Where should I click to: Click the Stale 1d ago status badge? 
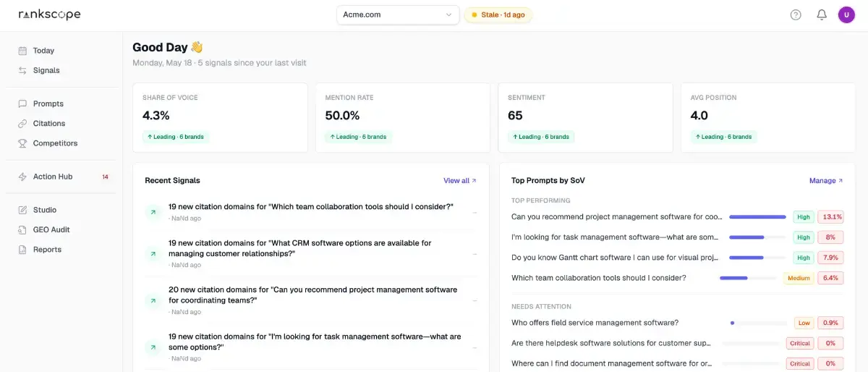point(498,14)
